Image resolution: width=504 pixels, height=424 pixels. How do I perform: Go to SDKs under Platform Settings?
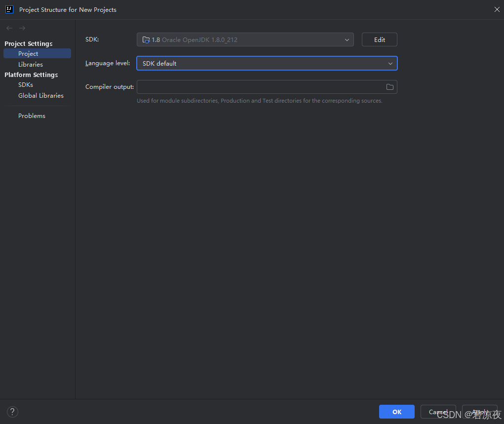[x=26, y=85]
